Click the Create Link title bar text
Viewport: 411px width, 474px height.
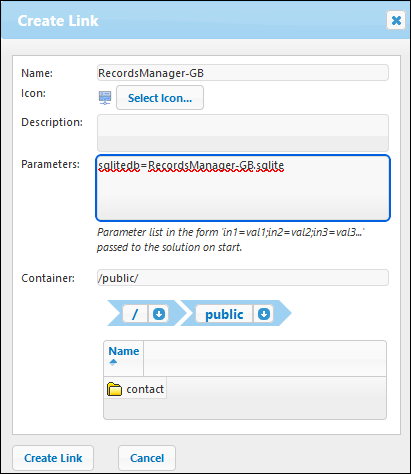58,21
